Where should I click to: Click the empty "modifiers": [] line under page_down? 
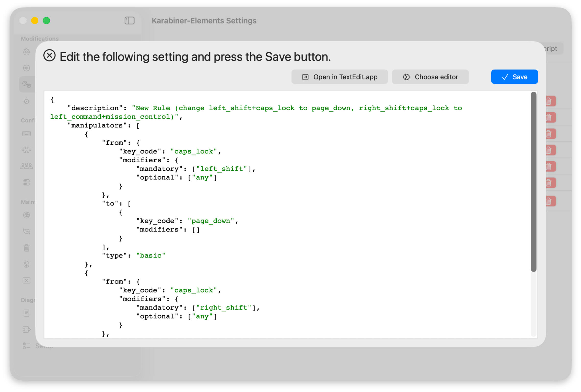pos(168,229)
